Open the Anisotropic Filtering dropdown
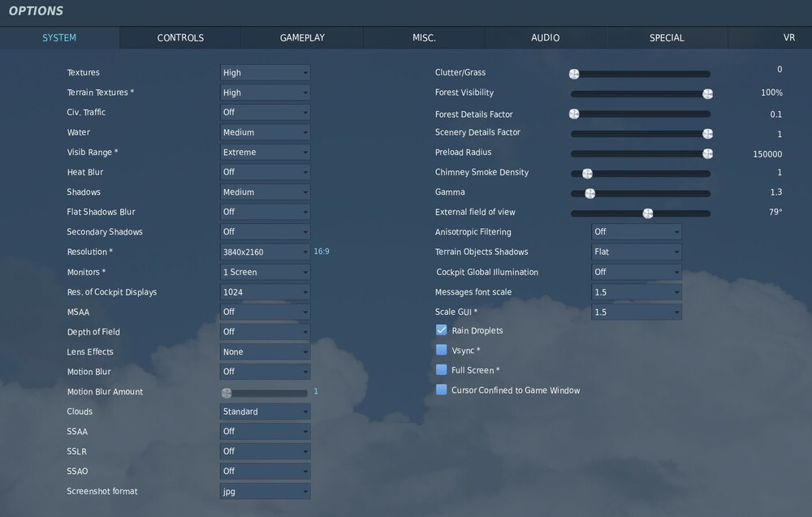The height and width of the screenshot is (517, 812). (637, 232)
